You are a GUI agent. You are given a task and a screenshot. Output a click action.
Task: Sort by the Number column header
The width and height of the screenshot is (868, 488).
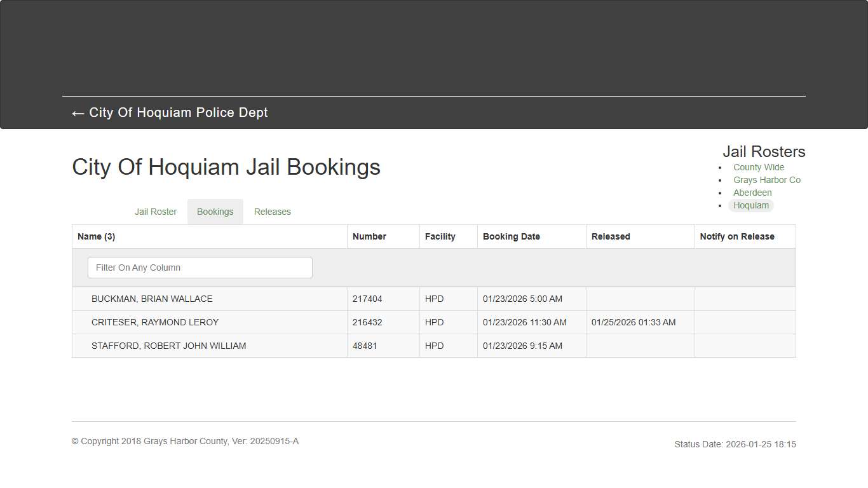pos(369,236)
